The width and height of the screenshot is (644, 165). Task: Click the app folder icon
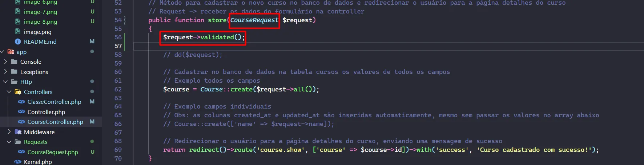11,52
